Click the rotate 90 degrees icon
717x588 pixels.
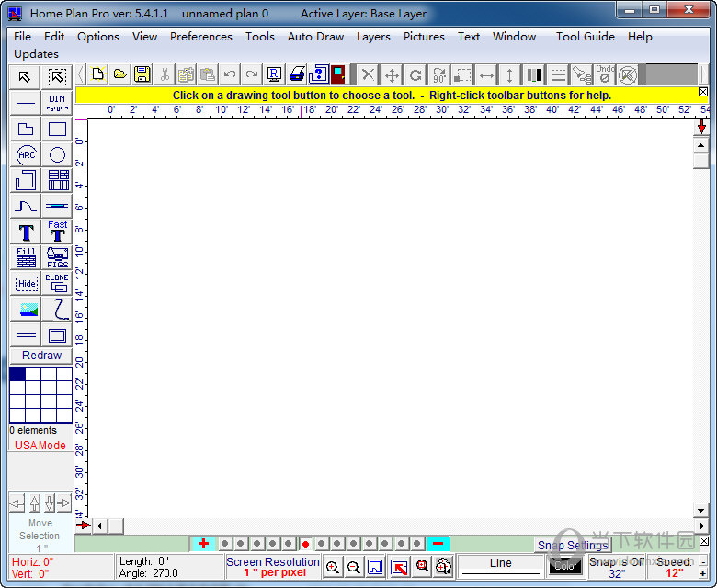[439, 74]
